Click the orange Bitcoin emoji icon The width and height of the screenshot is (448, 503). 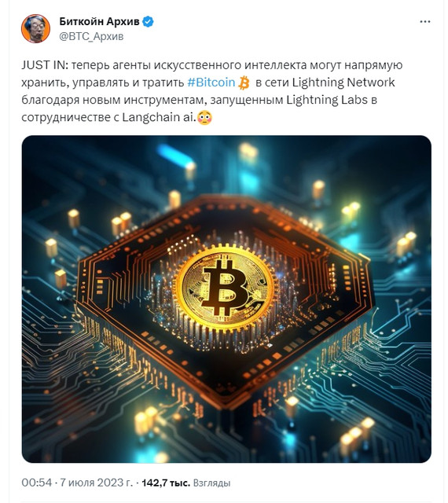click(244, 83)
